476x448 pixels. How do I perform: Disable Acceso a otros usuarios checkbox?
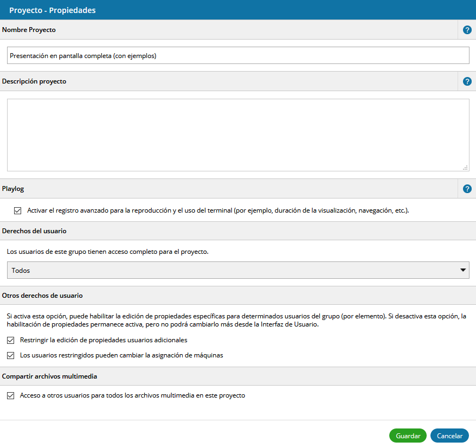(x=10, y=395)
